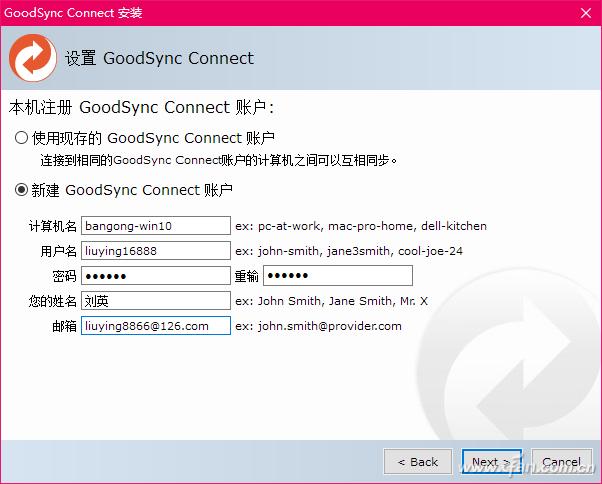Cancel the GoodSync Connect setup

pos(562,461)
